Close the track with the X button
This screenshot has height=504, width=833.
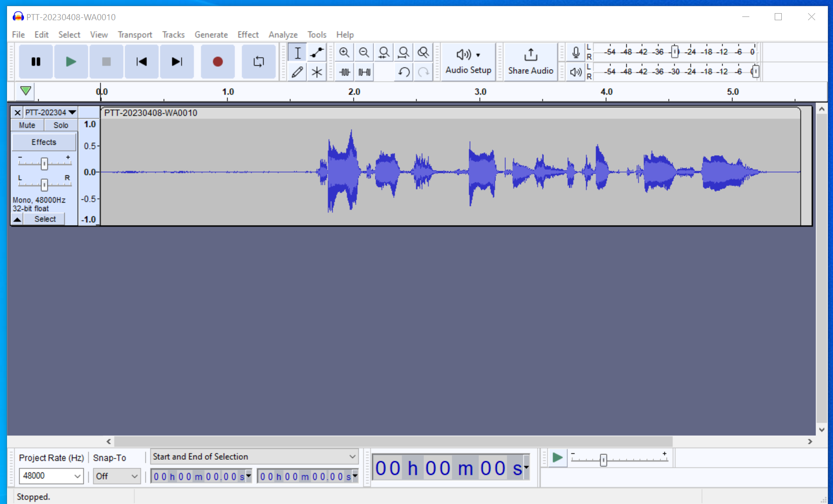[x=17, y=112]
